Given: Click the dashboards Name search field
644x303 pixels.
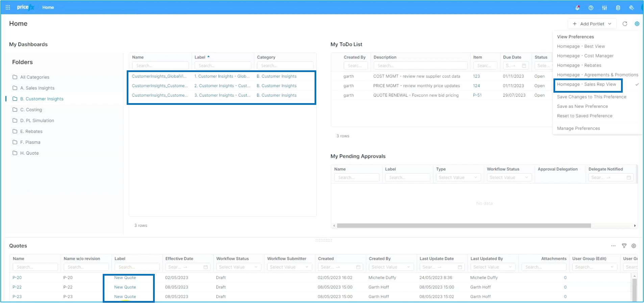Looking at the screenshot, I should pos(160,66).
